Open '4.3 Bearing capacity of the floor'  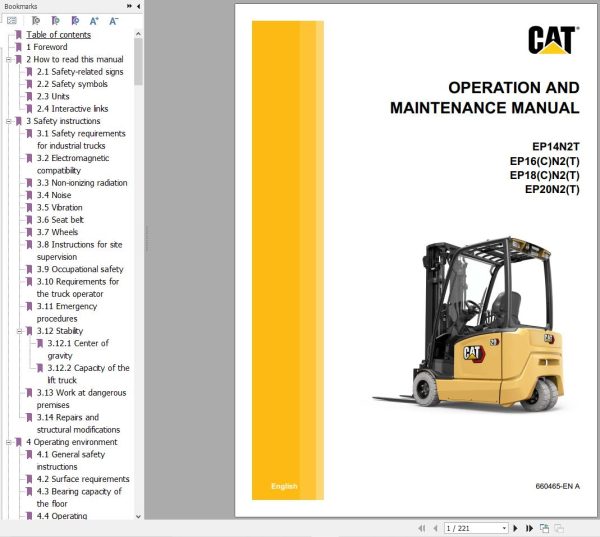(x=79, y=498)
